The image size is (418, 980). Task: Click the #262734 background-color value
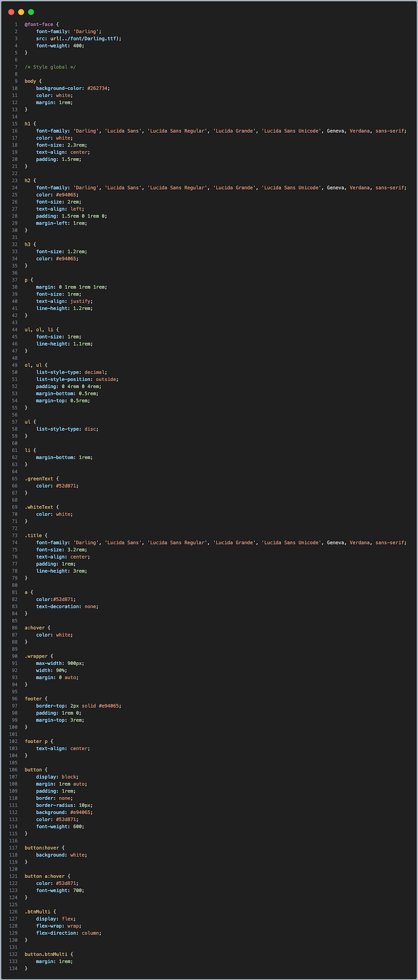pos(97,88)
